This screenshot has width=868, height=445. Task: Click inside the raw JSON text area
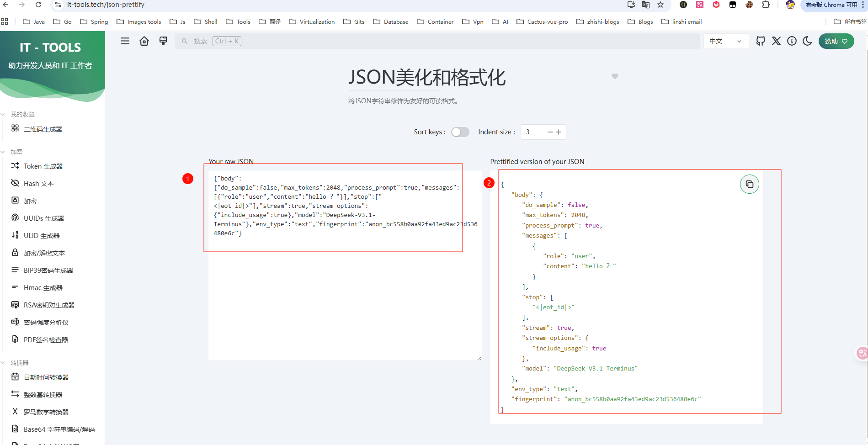tap(345, 297)
